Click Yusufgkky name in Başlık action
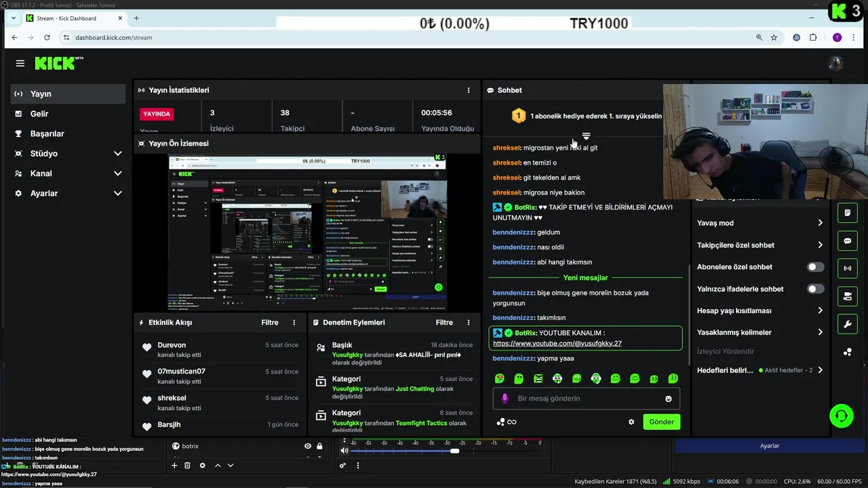Viewport: 868px width, 488px height. tap(347, 355)
